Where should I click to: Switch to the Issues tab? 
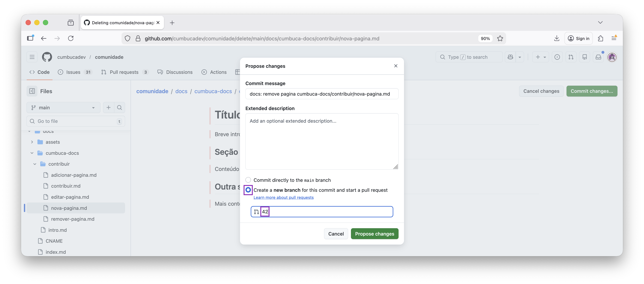[x=75, y=72]
